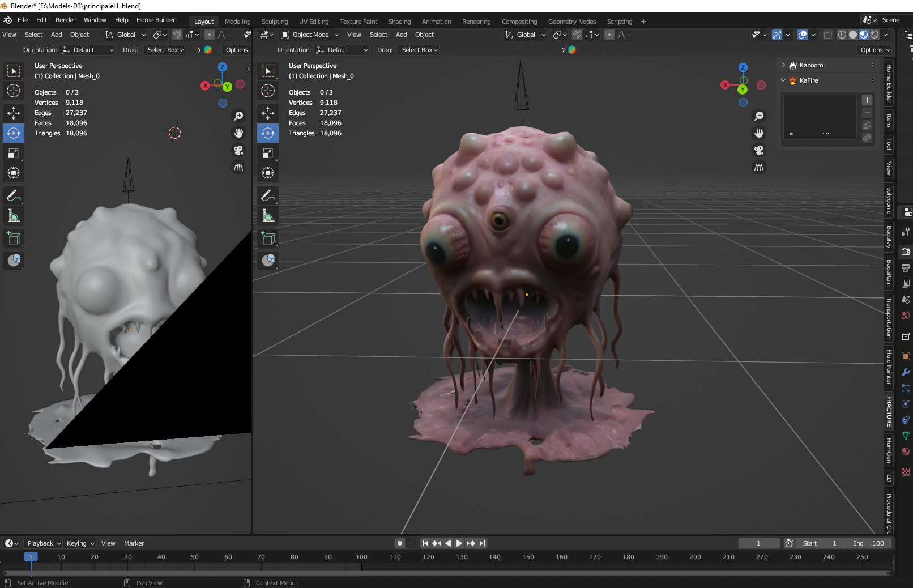
Task: Select the Select Box tool in left viewport
Action: [x=14, y=71]
